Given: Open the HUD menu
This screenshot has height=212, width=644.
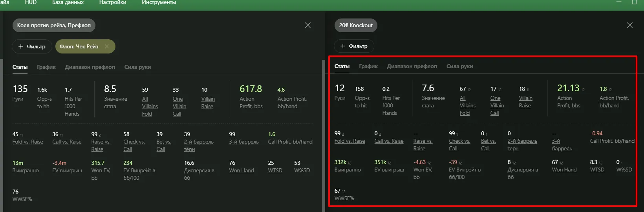Looking at the screenshot, I should [31, 2].
